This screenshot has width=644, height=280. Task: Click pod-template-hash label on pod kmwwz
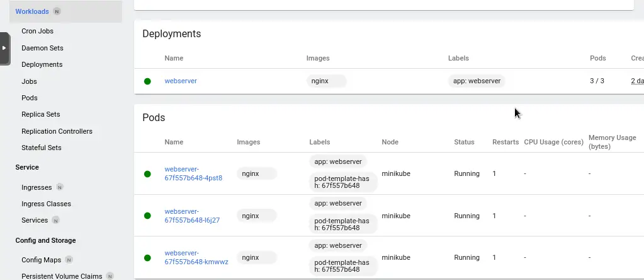pos(343,266)
